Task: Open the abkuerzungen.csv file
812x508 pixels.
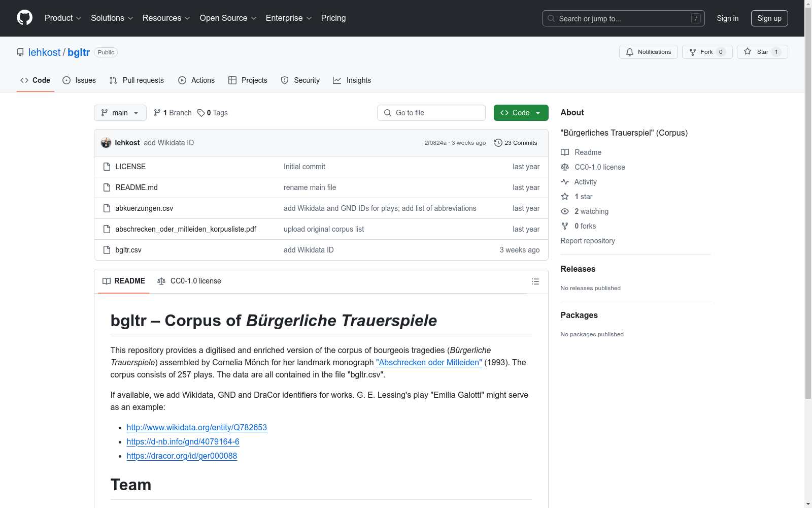Action: coord(144,208)
